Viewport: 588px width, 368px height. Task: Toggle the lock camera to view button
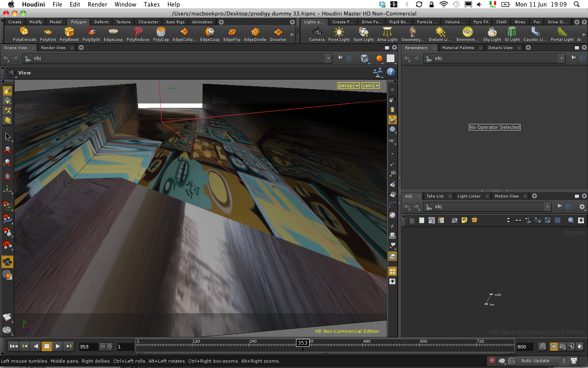pyautogui.click(x=392, y=99)
